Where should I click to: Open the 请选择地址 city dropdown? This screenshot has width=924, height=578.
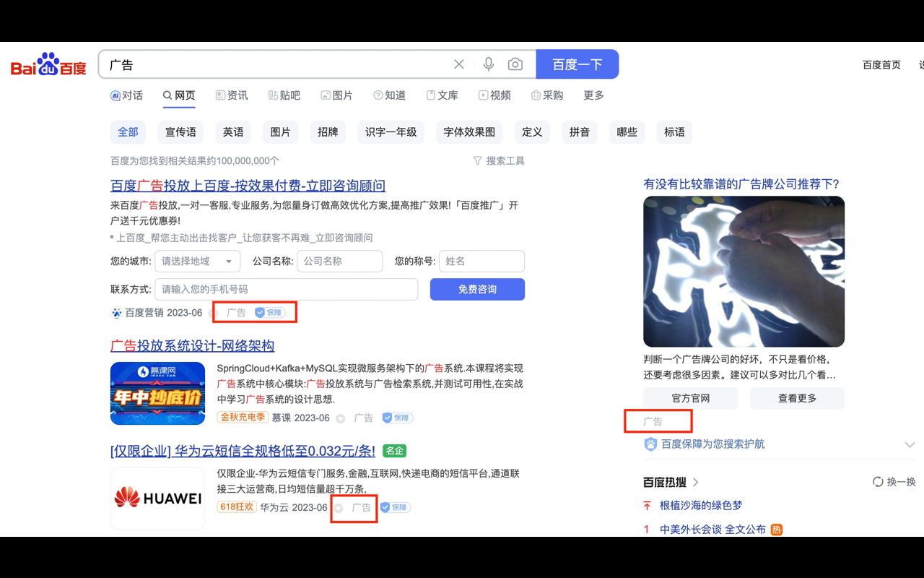click(196, 261)
